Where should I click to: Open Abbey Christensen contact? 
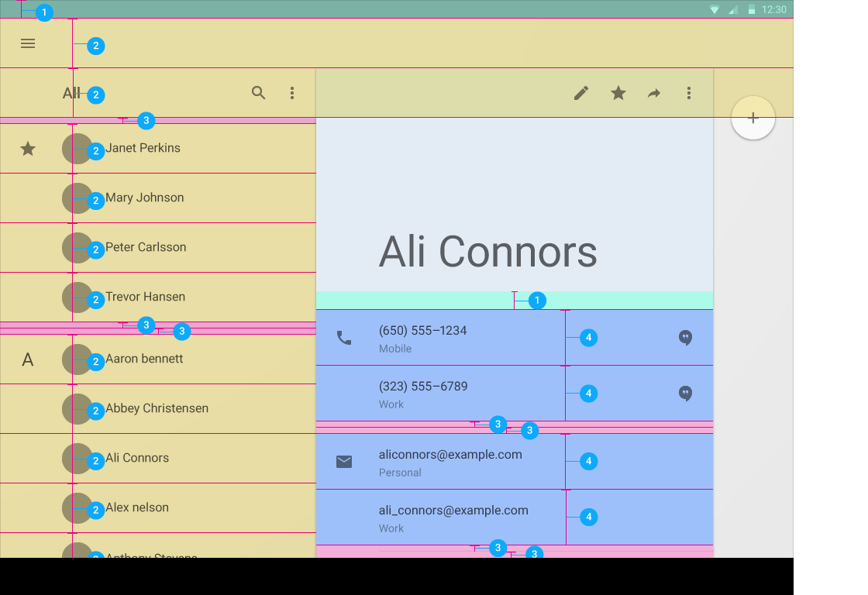click(x=157, y=408)
